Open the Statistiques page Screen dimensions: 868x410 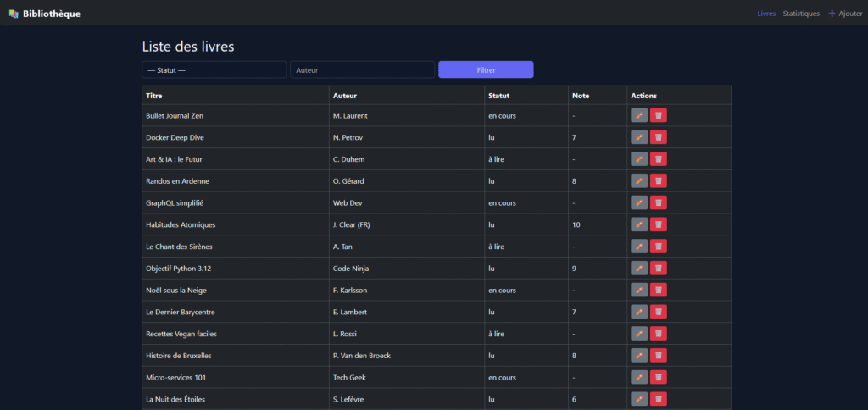[801, 14]
